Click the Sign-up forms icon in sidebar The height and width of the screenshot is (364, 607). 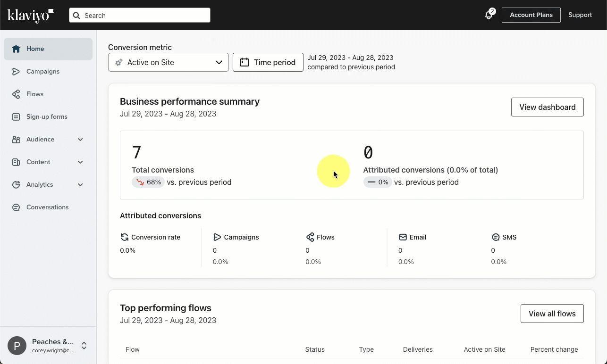[x=16, y=117]
